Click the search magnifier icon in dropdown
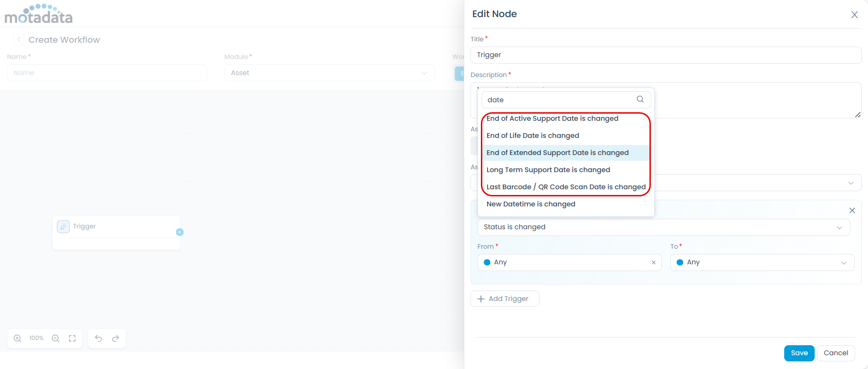The height and width of the screenshot is (369, 868). [x=640, y=99]
